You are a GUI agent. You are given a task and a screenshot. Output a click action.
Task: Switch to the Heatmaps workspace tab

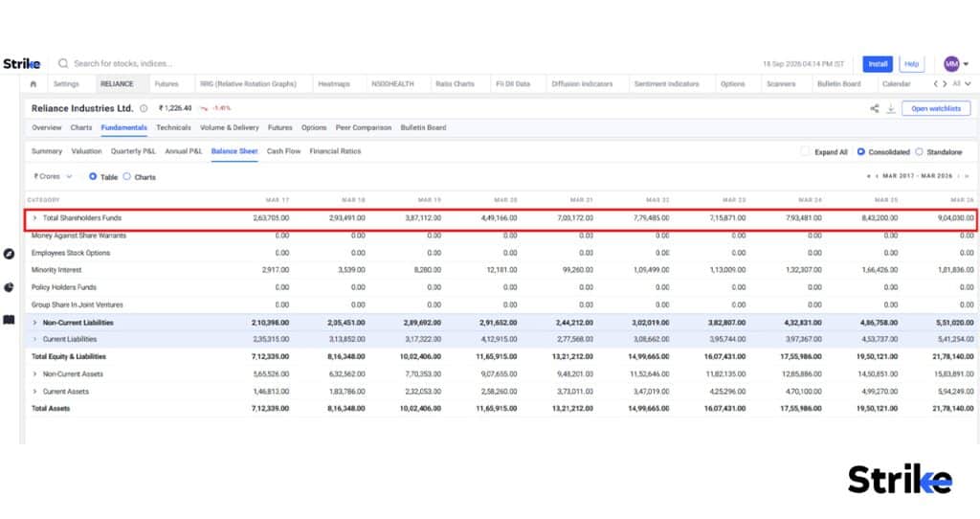(334, 84)
